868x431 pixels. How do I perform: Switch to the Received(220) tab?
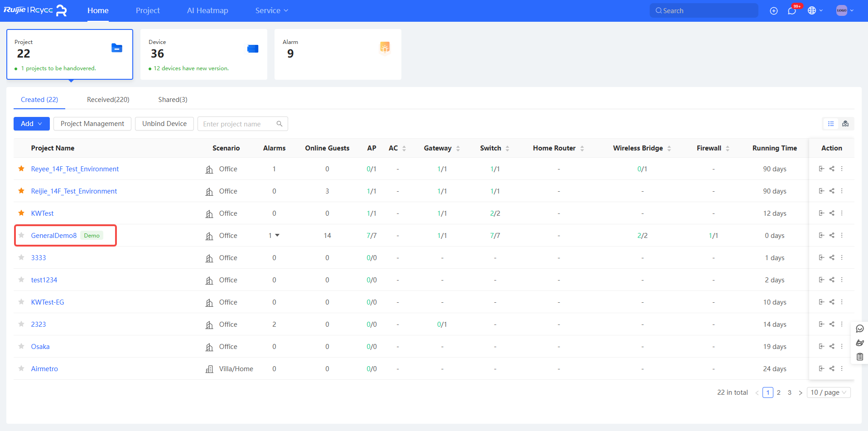108,100
